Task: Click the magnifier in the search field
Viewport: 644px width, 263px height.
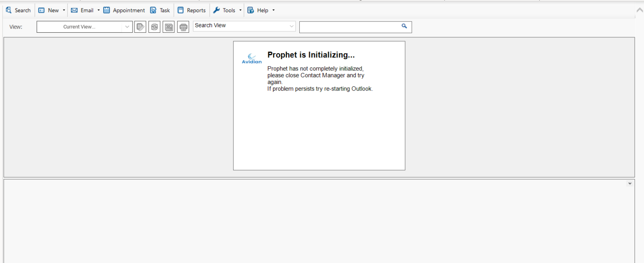Action: click(404, 26)
